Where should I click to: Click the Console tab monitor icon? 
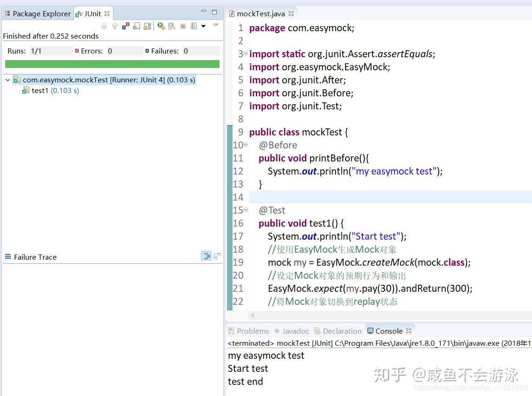(x=371, y=331)
